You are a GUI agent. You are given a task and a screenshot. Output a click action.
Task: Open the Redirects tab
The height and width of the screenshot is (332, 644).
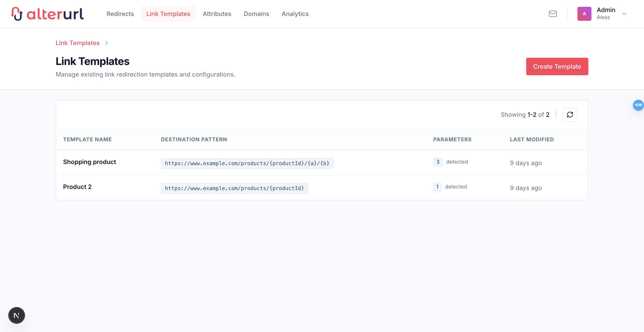pyautogui.click(x=120, y=14)
